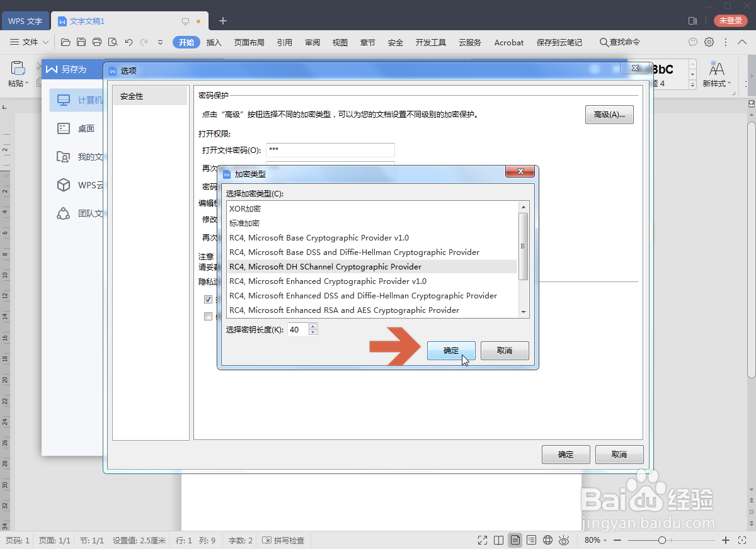Viewport: 756px width, 549px height.
Task: Open the 开发工具 ribbon tab
Action: 431,42
